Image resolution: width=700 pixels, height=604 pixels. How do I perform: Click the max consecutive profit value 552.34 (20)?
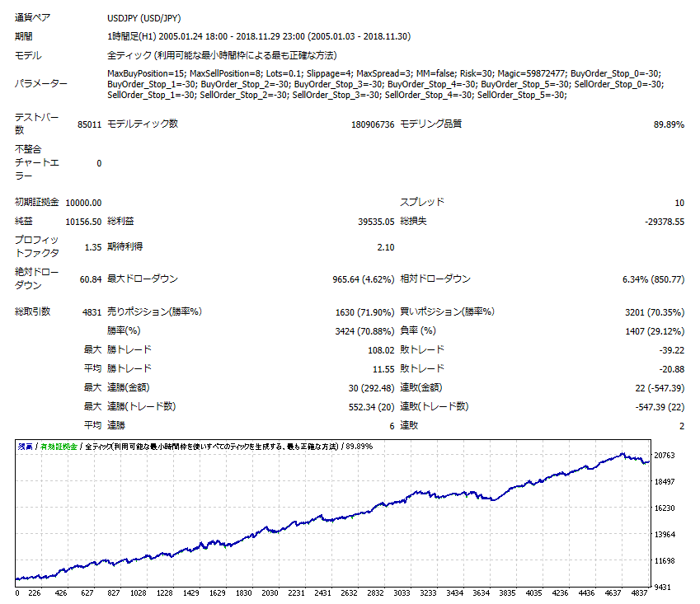coord(371,407)
